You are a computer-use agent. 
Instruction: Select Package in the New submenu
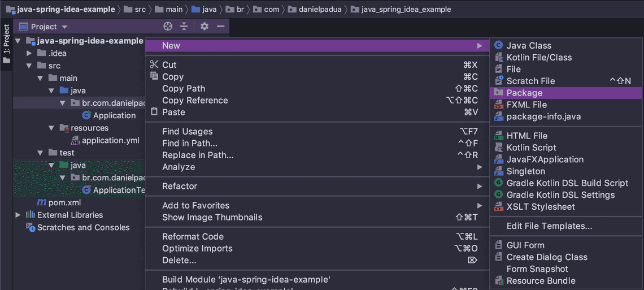point(566,93)
